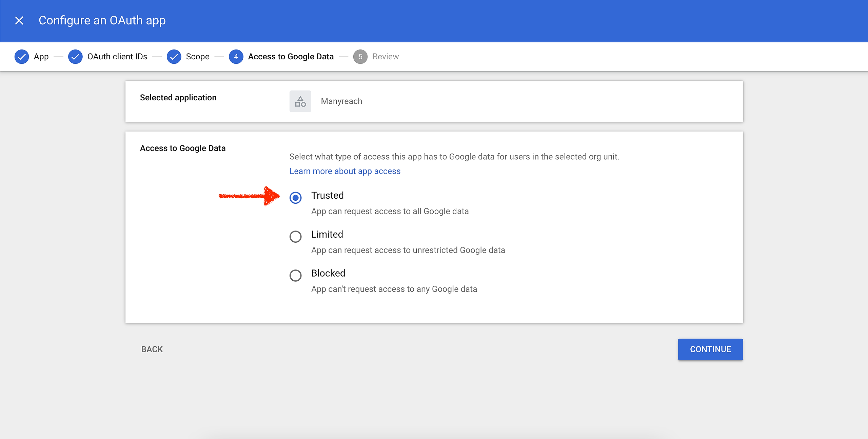Go to the App step label
Image resolution: width=868 pixels, height=439 pixels.
pos(41,57)
